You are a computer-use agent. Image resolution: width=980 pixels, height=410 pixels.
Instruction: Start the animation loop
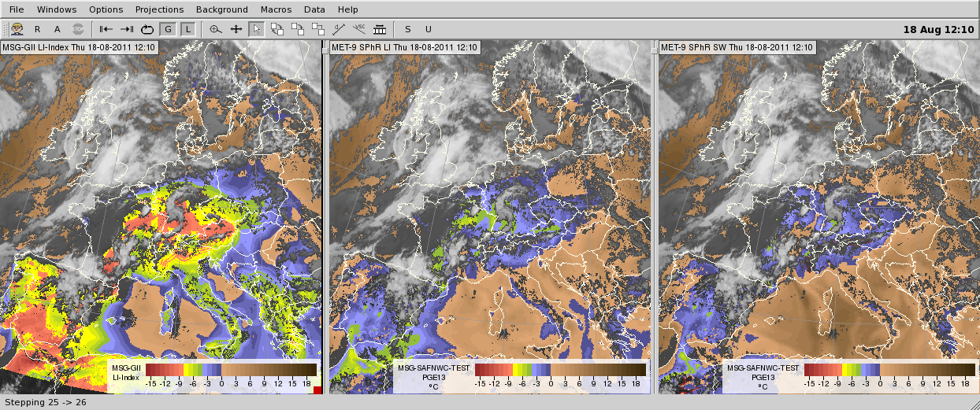147,29
